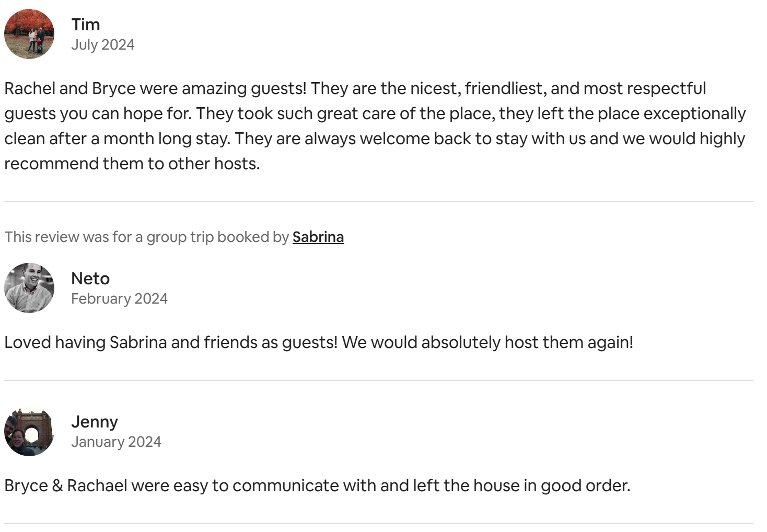This screenshot has width=767, height=532.
Task: Open Tim's autumn-trees profile photo
Action: coord(29,34)
